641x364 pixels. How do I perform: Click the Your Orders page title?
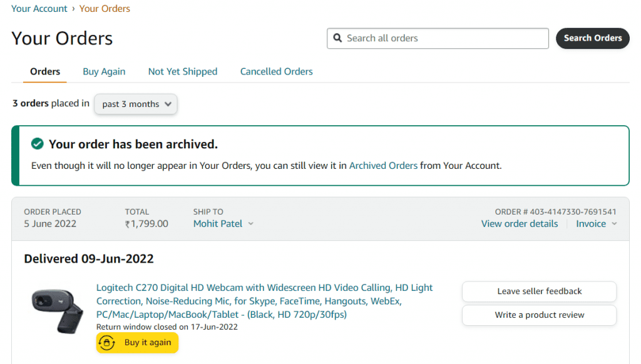tap(62, 38)
